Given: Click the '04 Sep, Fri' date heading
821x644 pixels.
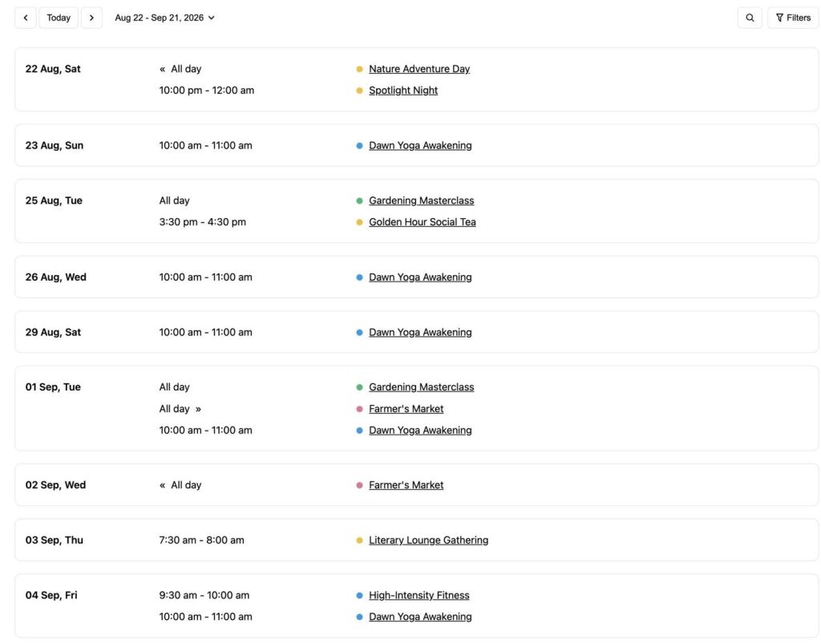Looking at the screenshot, I should [x=51, y=595].
